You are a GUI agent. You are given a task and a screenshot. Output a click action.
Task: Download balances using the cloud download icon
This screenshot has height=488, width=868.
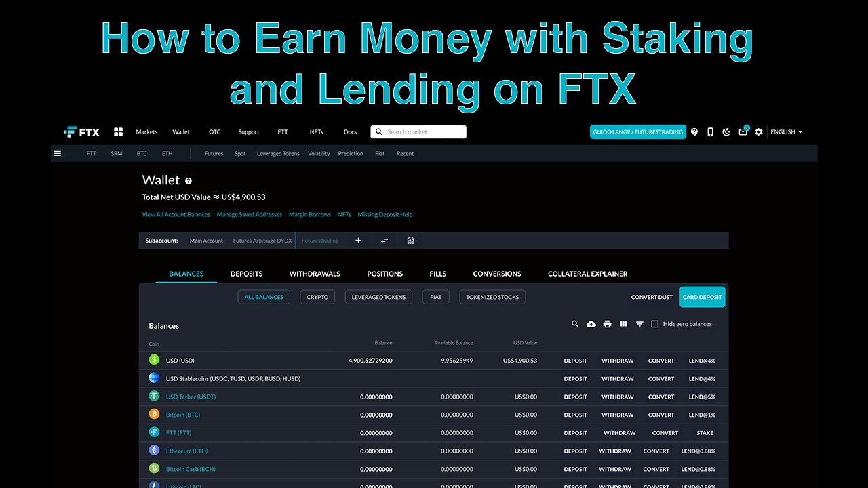(591, 324)
